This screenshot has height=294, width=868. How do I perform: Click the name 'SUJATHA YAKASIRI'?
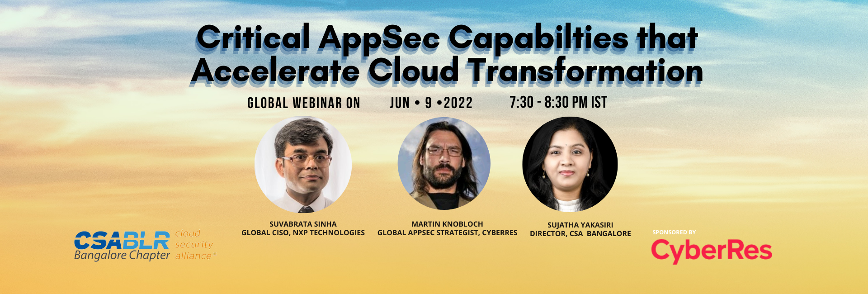click(x=580, y=225)
